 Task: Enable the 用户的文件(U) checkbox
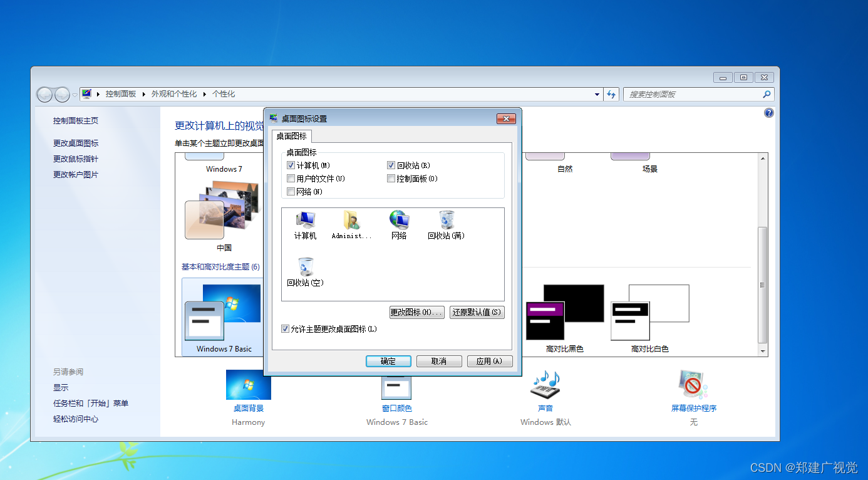(291, 179)
